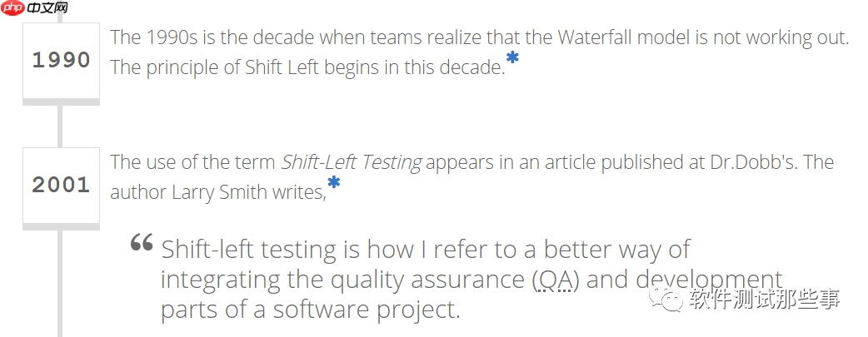Click the author name "Larry Smith"
This screenshot has width=868, height=337.
[x=212, y=192]
